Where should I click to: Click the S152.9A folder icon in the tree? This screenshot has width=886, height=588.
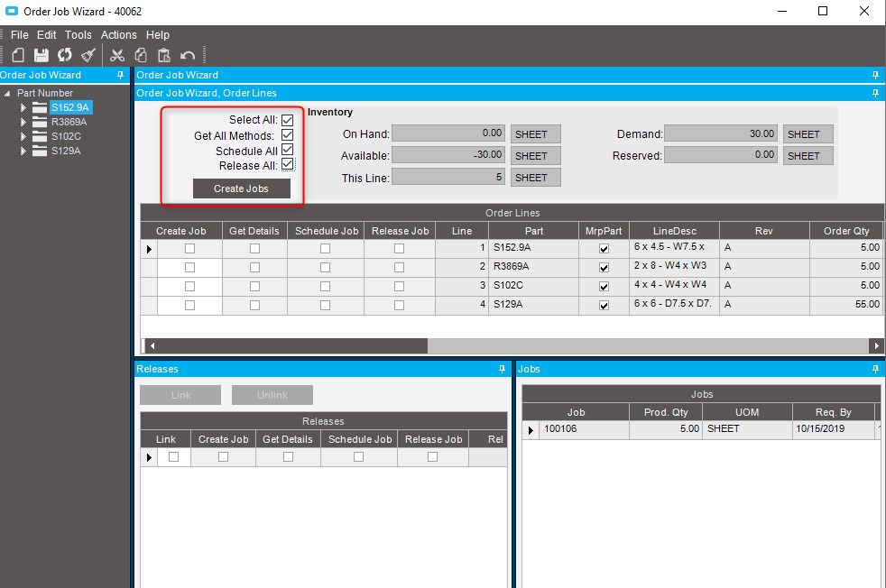click(x=40, y=107)
